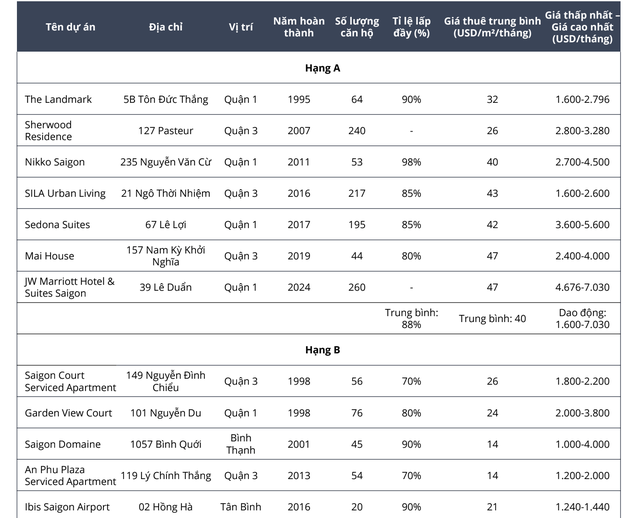Click 'Sedona Suites' project name
Screen dimensions: 640x518
(57, 225)
